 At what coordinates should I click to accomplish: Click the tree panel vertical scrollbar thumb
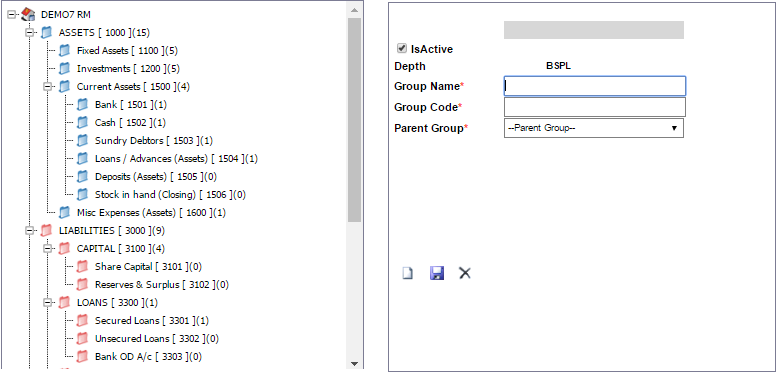354,120
